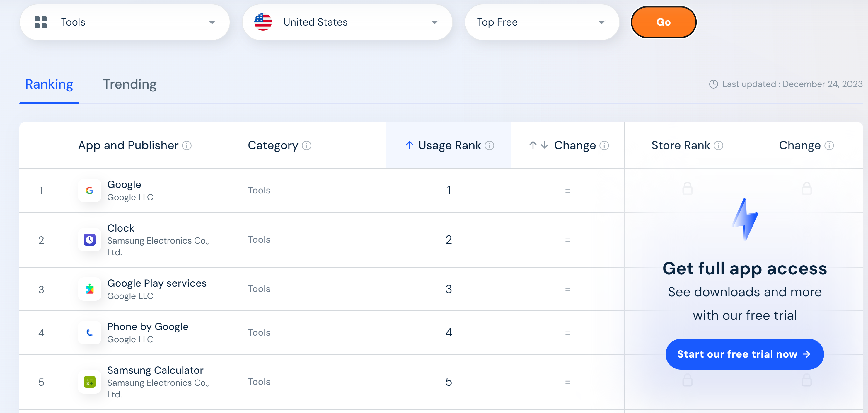Open the Phone by Google link
Image resolution: width=868 pixels, height=413 pixels.
[148, 327]
